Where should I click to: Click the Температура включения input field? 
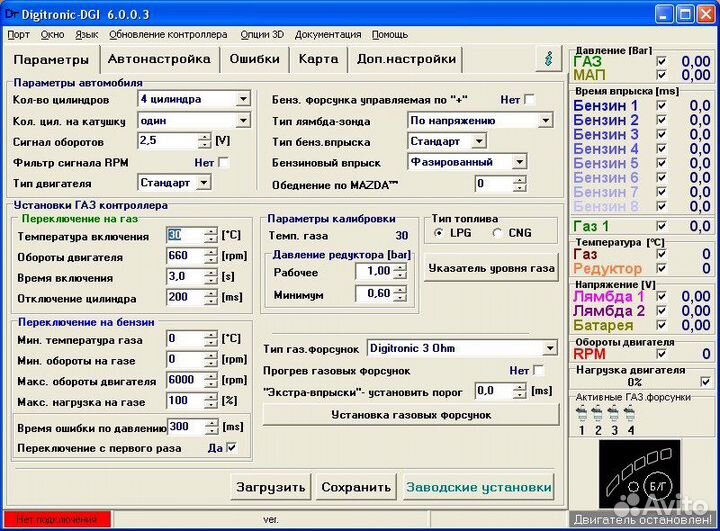pyautogui.click(x=185, y=235)
